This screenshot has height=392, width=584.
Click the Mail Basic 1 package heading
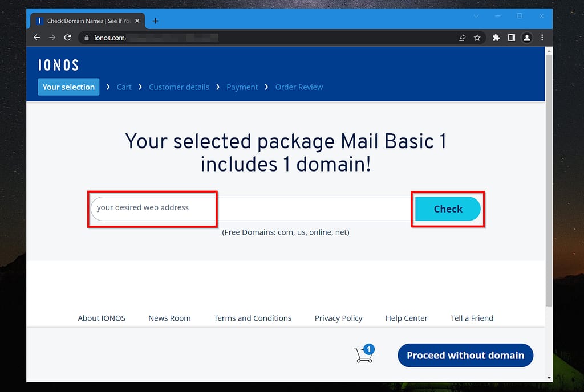click(x=286, y=153)
